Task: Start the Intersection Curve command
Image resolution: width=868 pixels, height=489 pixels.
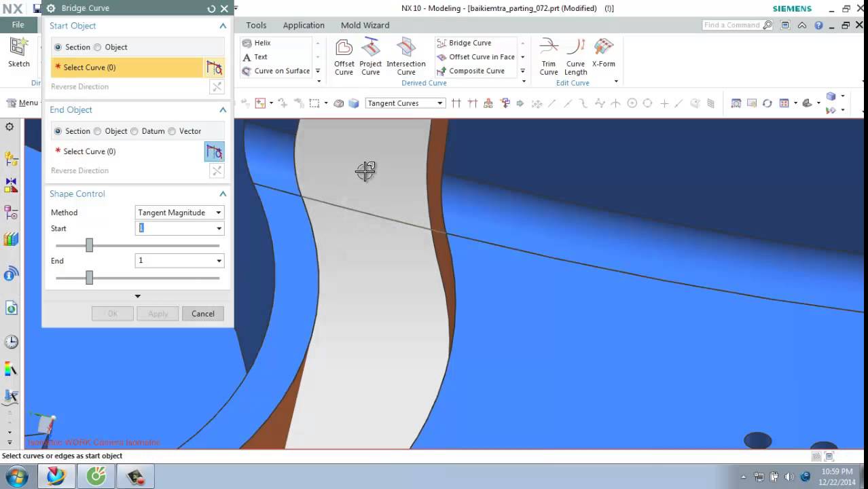Action: click(405, 57)
